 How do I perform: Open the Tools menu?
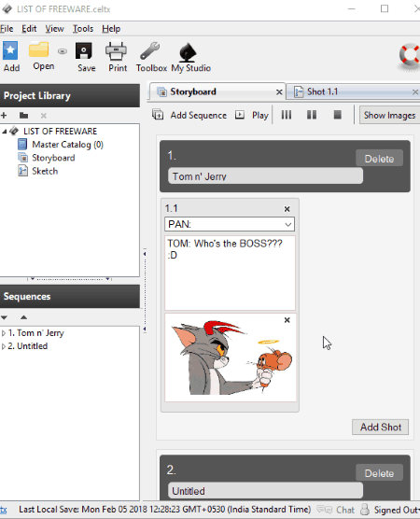point(83,29)
